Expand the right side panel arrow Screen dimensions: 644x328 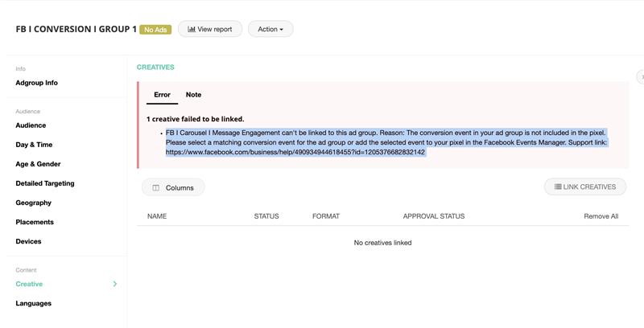[x=640, y=76]
